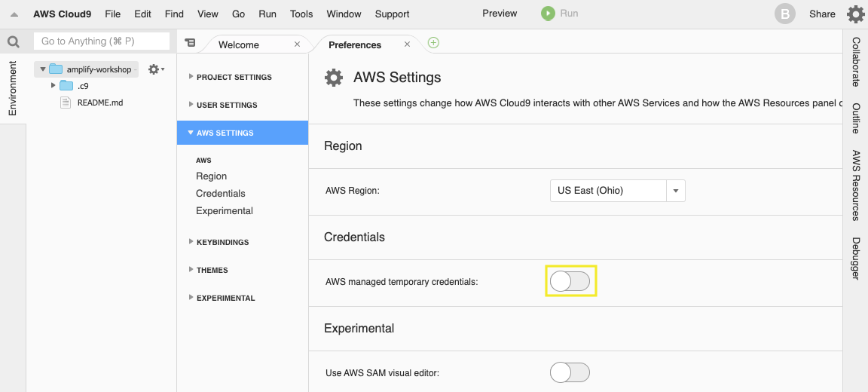Open the tab list icon beside Welcome
This screenshot has height=392, width=868.
point(190,42)
